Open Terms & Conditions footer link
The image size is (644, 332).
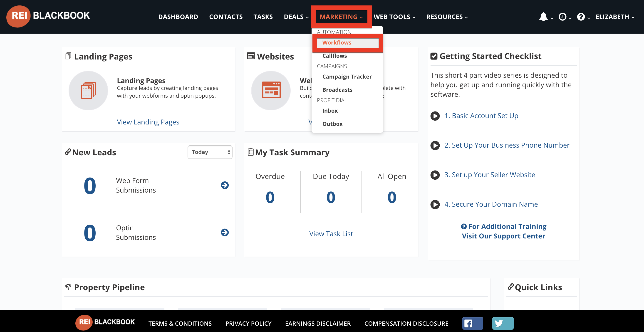(x=180, y=324)
